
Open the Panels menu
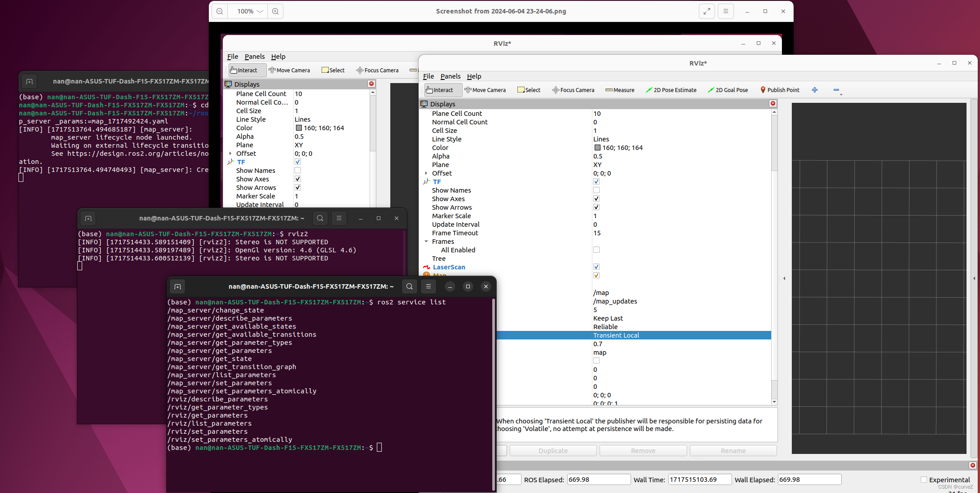click(450, 76)
